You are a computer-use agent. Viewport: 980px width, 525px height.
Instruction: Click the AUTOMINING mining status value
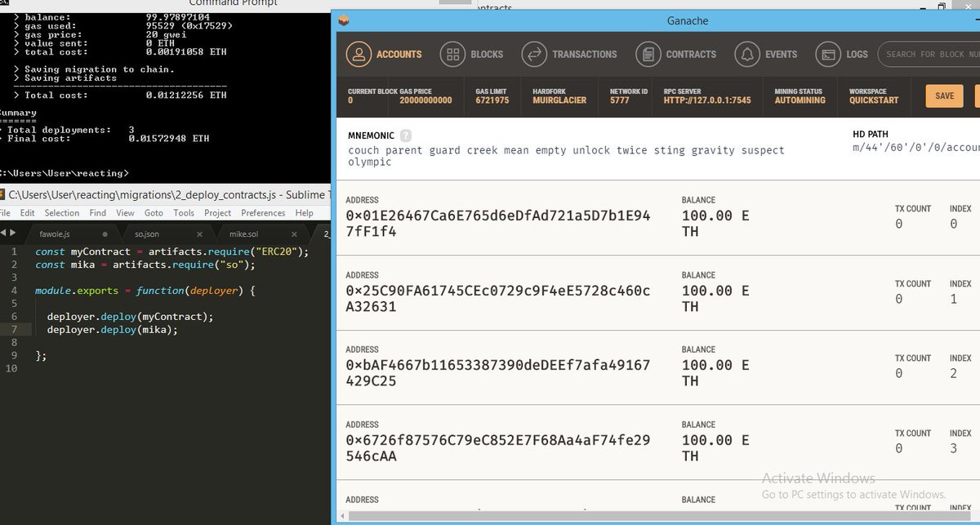point(800,100)
